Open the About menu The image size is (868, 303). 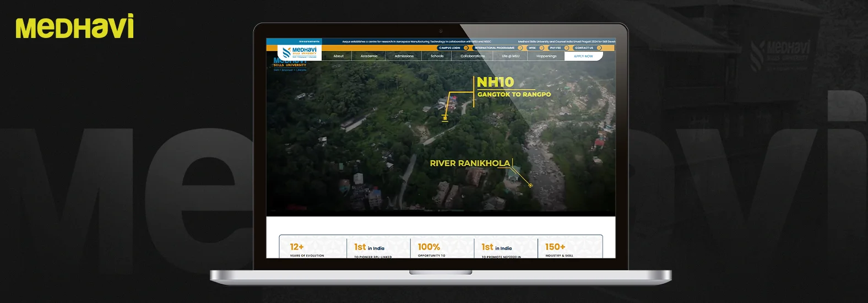pos(338,56)
